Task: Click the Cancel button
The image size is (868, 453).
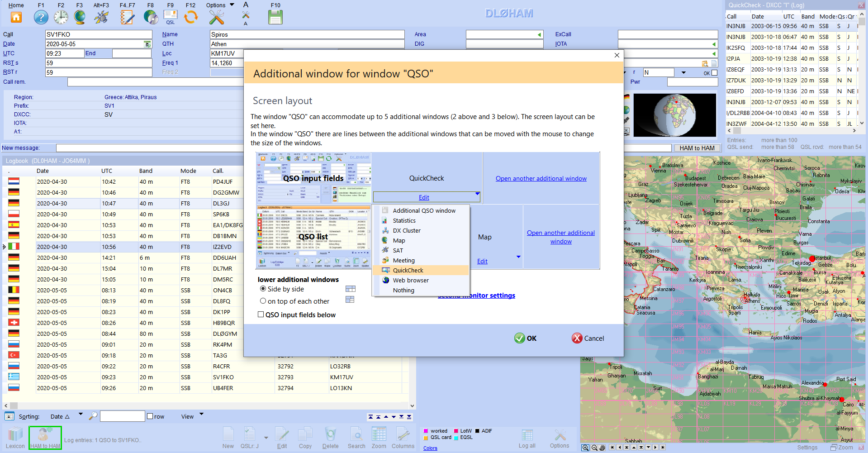Action: pos(588,338)
